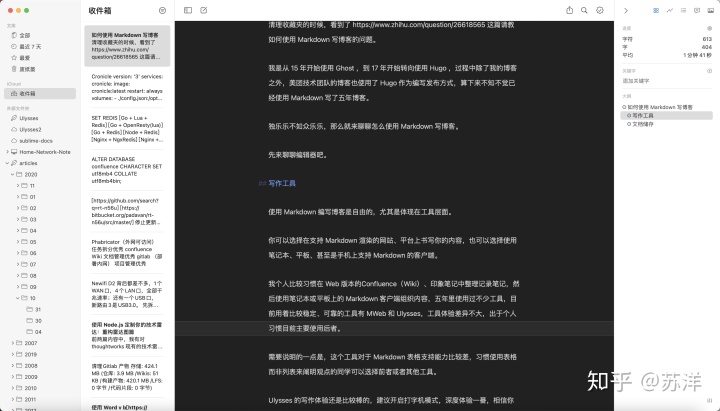Collapse the 2020 folder
The height and width of the screenshot is (411, 720).
point(12,175)
